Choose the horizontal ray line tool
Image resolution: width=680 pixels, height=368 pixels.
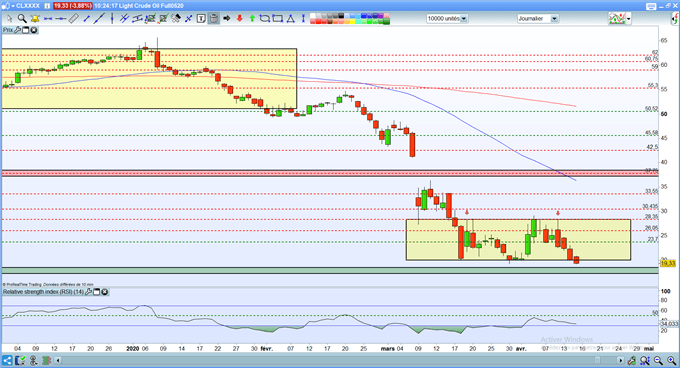coord(61,18)
